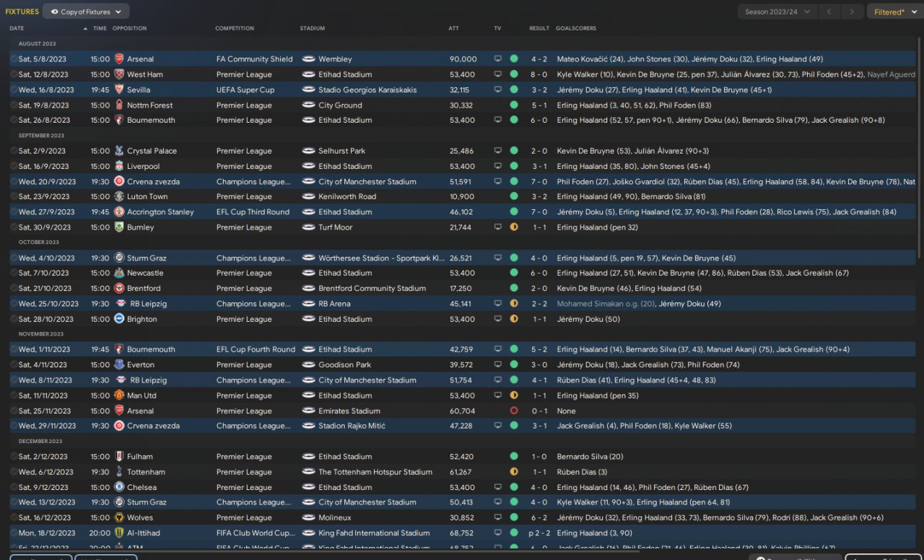The image size is (924, 560).
Task: Toggle the check mark for Sat, 4/11/2023 fixture
Action: pos(14,364)
